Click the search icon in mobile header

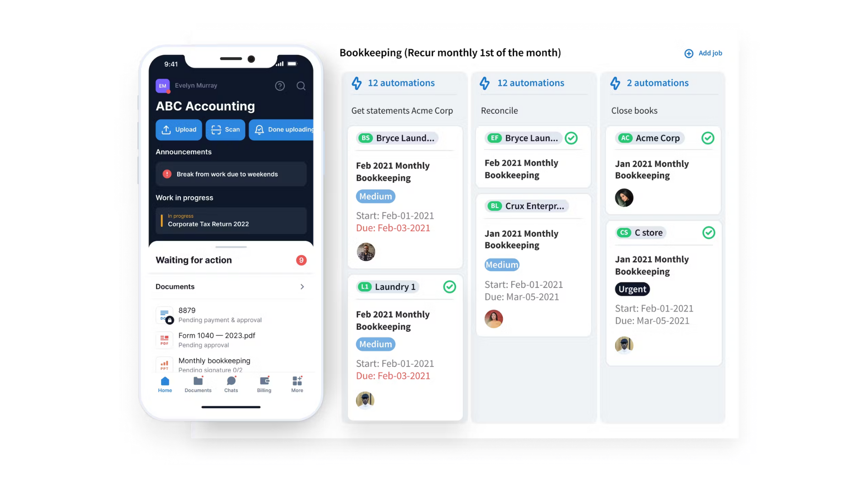(x=301, y=85)
